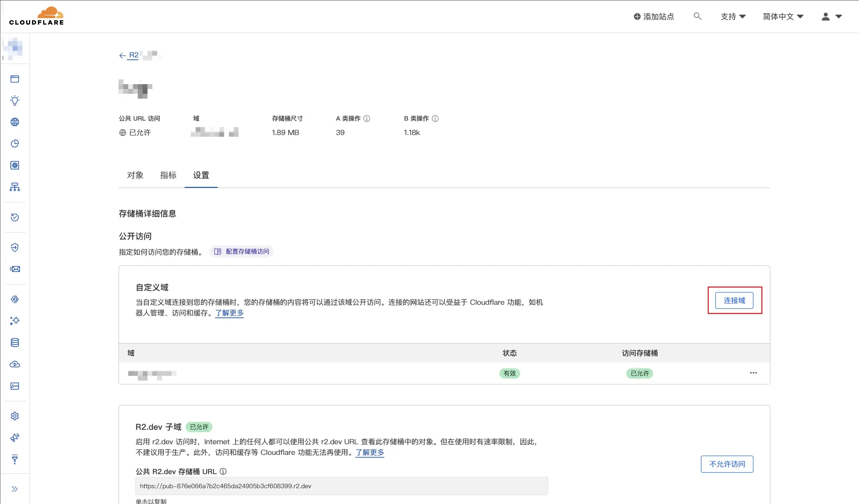
Task: Open search with the magnifier icon
Action: [697, 16]
